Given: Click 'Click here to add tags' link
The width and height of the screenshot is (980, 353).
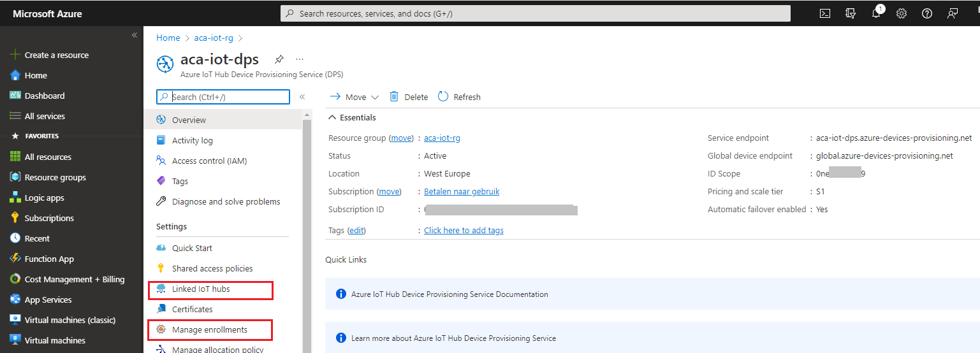Looking at the screenshot, I should click(x=464, y=230).
